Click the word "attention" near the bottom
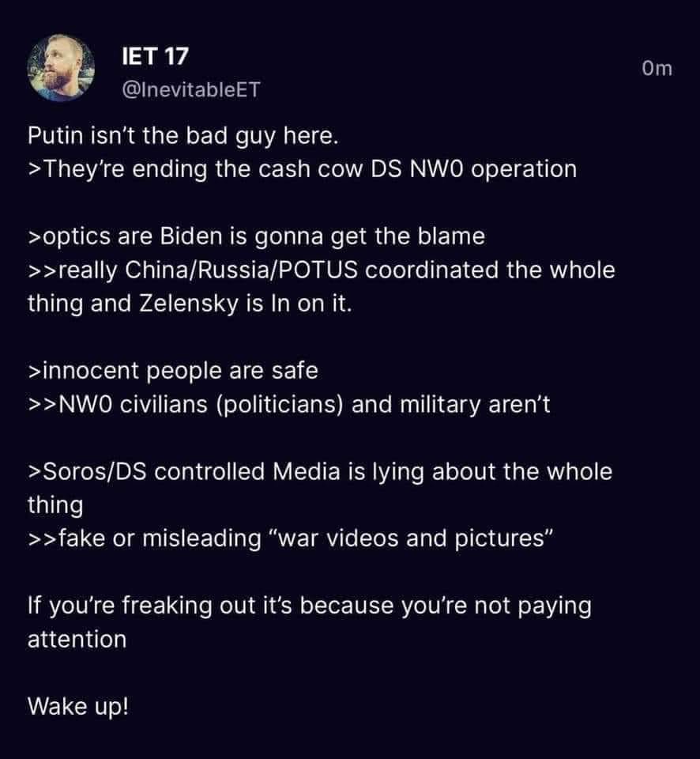700x759 pixels. 77,640
